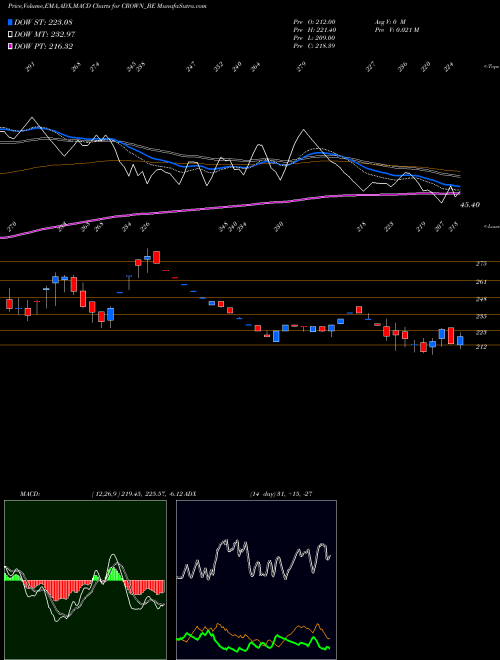Click the last blue candlestick on the right
Screen dimensions: 500x660
coord(460,341)
